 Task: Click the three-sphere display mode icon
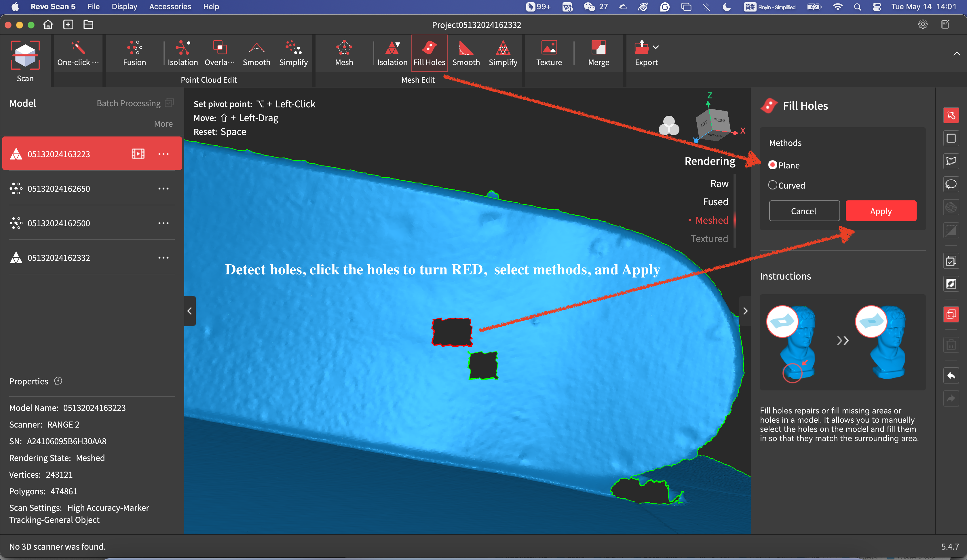point(669,126)
